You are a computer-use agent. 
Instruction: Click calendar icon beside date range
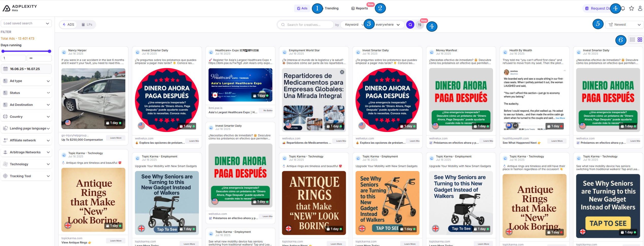pos(6,69)
